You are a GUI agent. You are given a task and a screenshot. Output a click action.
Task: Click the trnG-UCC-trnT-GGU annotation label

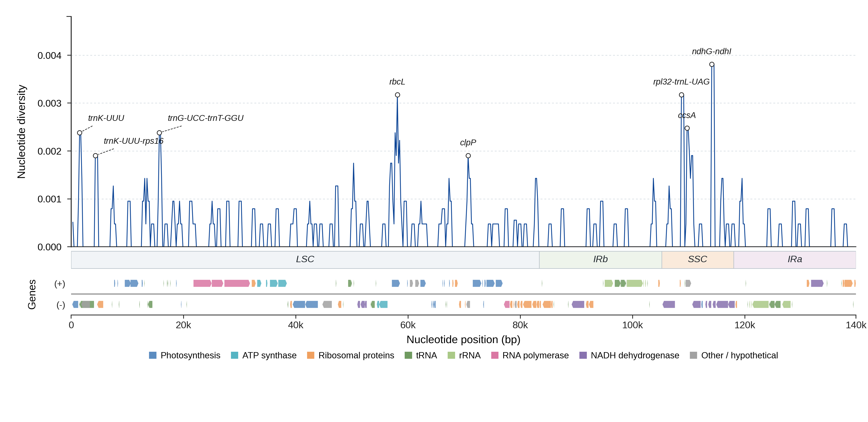tap(205, 118)
